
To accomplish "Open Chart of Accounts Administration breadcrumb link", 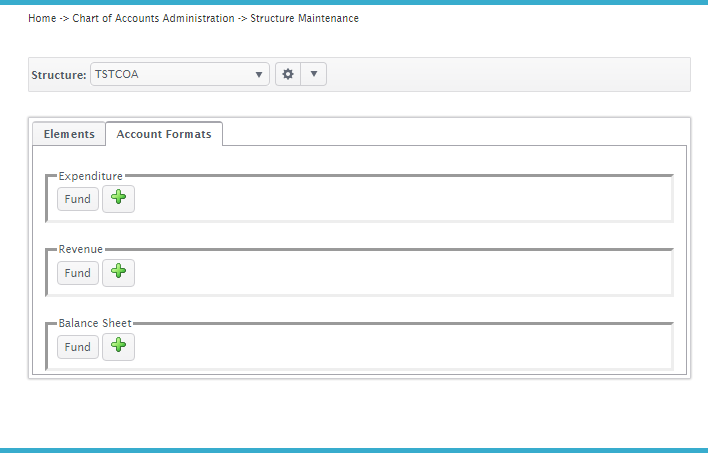I will pyautogui.click(x=154, y=19).
